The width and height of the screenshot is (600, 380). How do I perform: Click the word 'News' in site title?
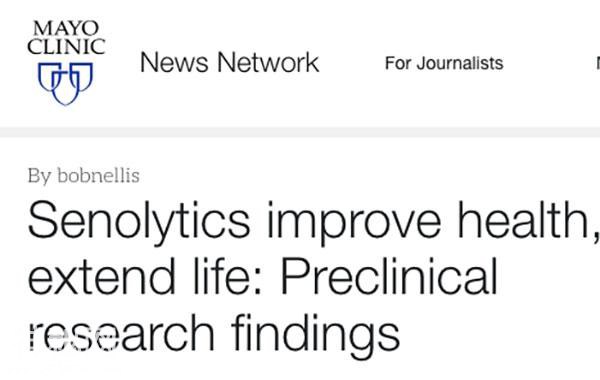coord(174,62)
